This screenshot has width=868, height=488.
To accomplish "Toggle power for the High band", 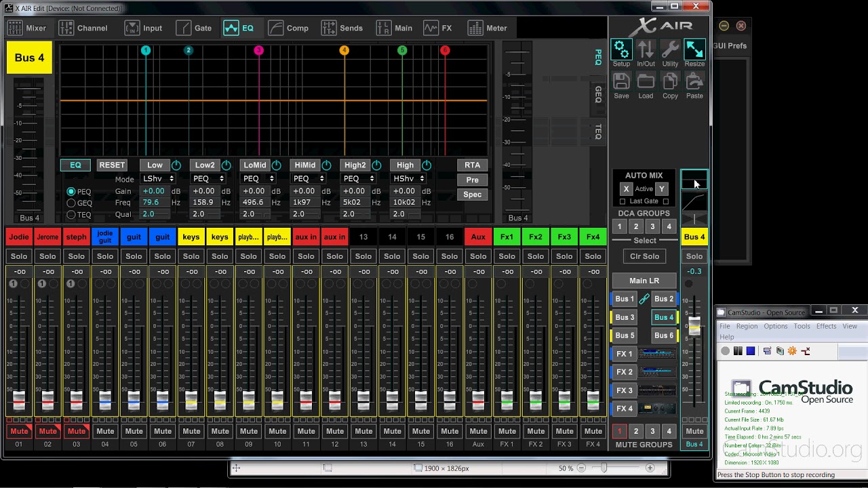I will (427, 165).
